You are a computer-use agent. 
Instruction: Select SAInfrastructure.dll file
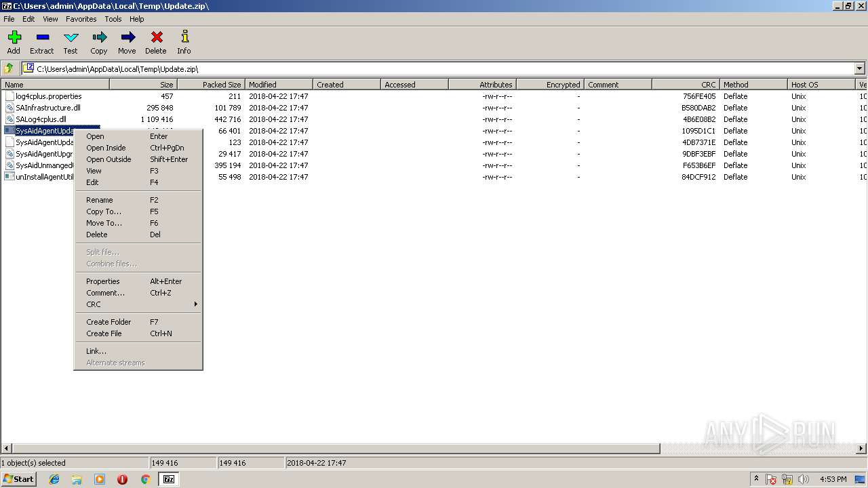(x=47, y=108)
